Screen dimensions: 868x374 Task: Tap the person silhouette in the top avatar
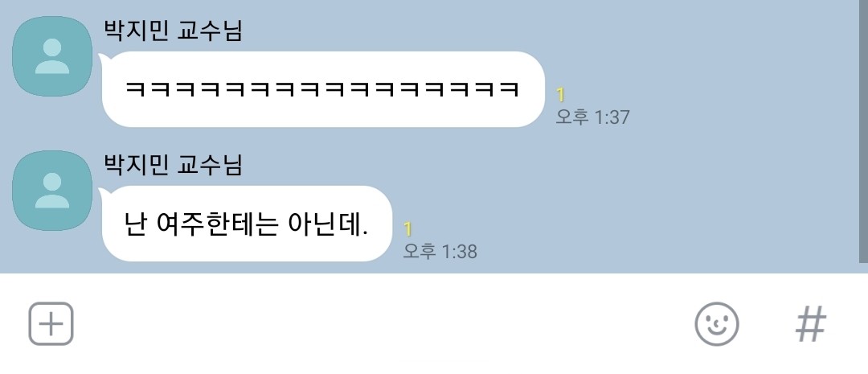point(52,56)
